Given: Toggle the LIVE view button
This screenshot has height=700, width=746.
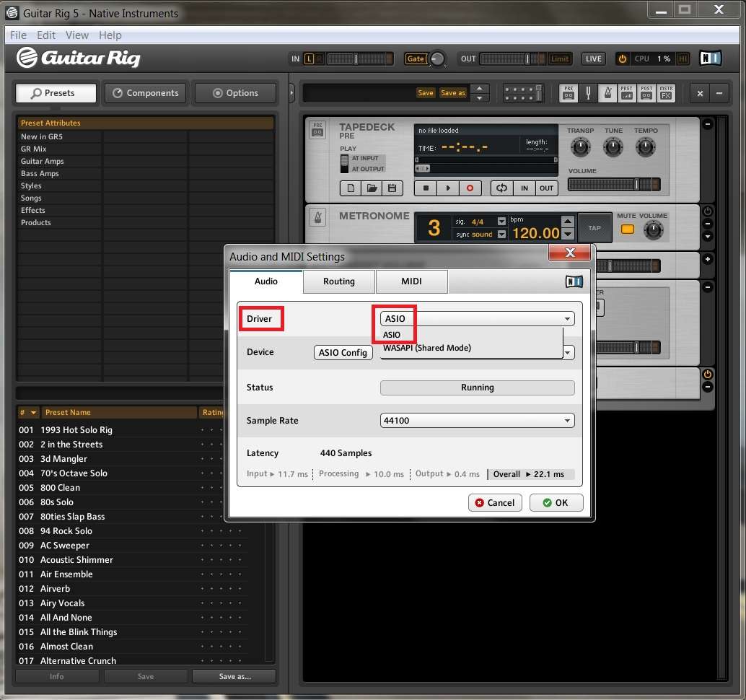Looking at the screenshot, I should pos(594,59).
